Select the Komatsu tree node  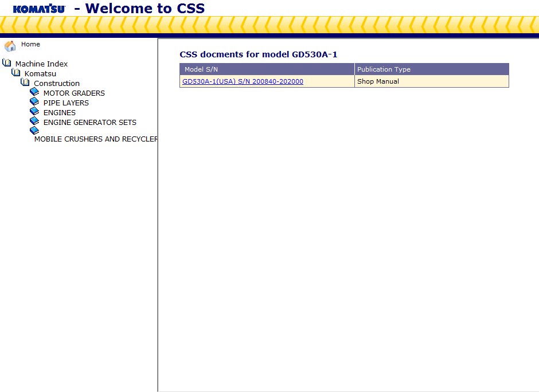coord(40,73)
